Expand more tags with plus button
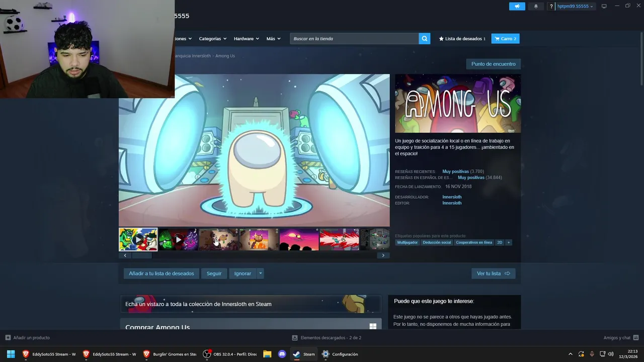The height and width of the screenshot is (362, 644). click(509, 242)
